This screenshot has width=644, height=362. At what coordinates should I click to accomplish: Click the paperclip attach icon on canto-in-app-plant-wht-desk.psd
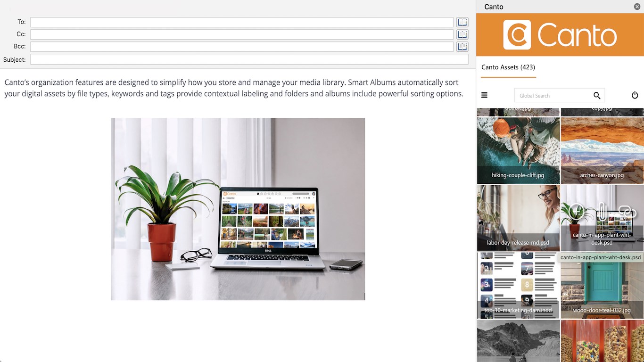pos(602,211)
